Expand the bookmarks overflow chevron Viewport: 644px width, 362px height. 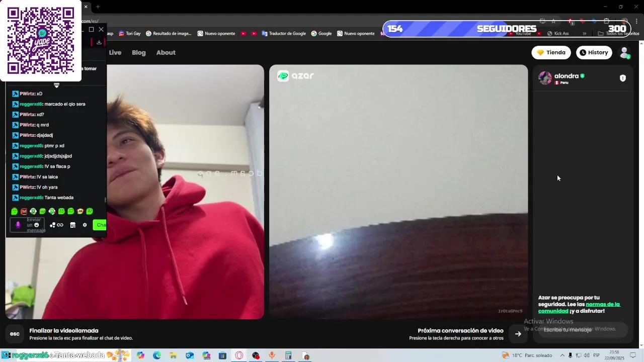tap(584, 34)
